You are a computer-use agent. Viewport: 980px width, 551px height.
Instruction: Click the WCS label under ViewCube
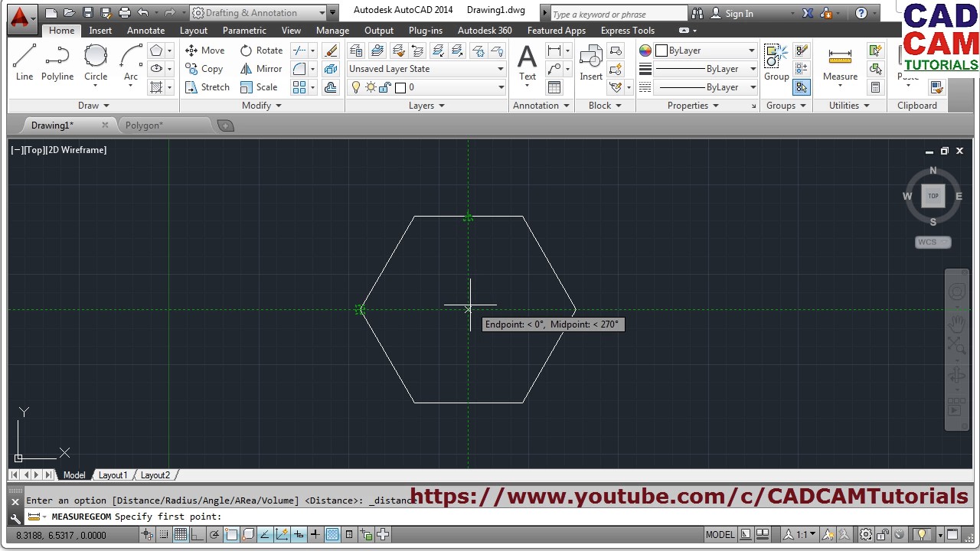coord(933,242)
